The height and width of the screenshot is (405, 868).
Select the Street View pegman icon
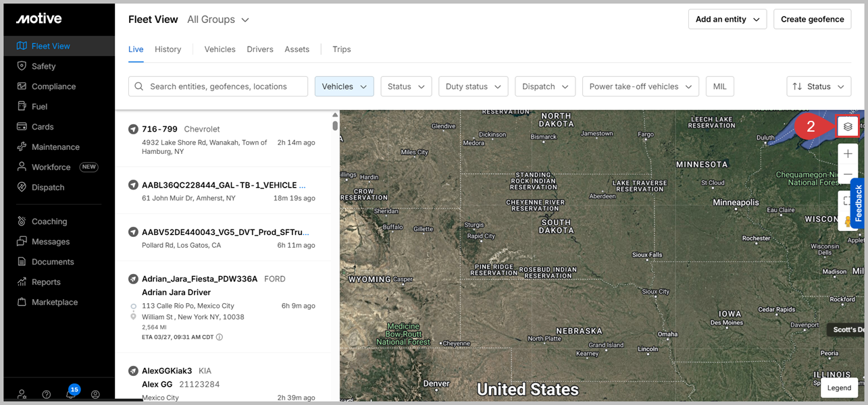pos(846,221)
